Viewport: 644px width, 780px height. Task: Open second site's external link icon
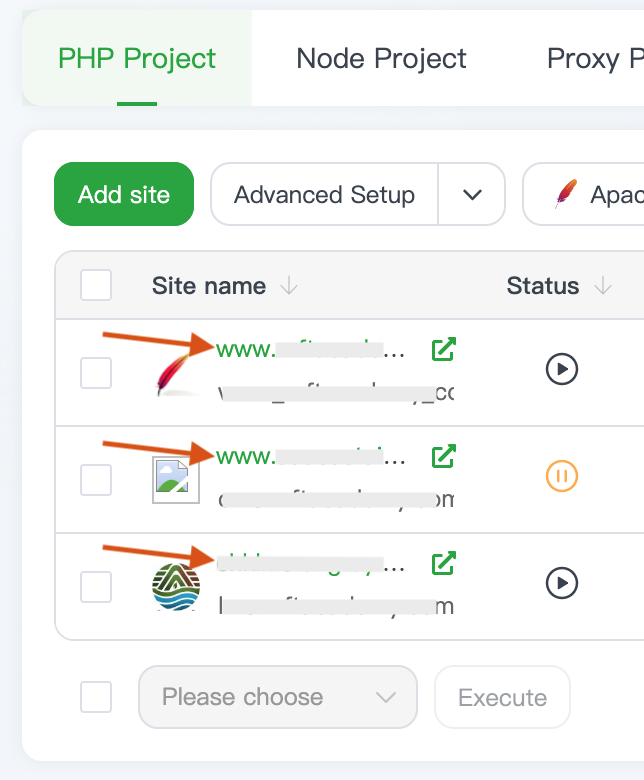[443, 457]
